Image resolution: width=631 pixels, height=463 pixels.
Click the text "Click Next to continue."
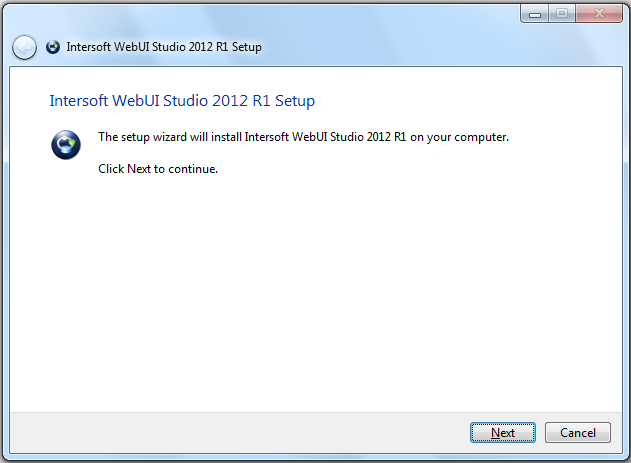coord(158,168)
